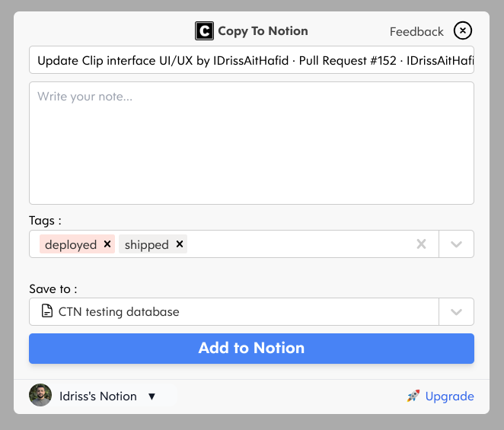Image resolution: width=504 pixels, height=430 pixels.
Task: Open the Idriss's Notion workspace switcher arrow
Action: coord(152,397)
